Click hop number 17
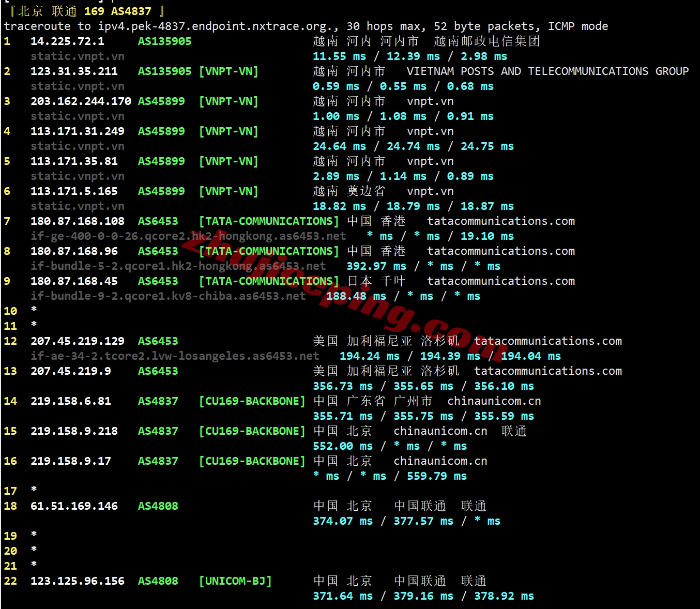700x609 pixels. [10, 491]
